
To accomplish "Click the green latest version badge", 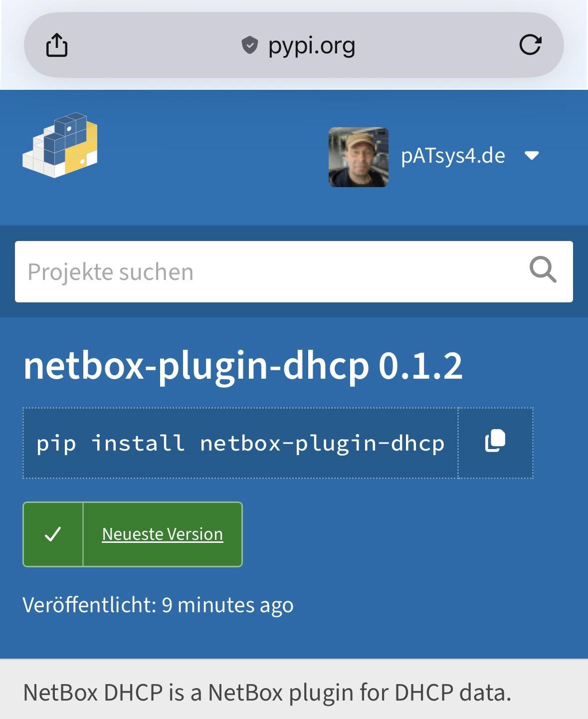I will [133, 534].
